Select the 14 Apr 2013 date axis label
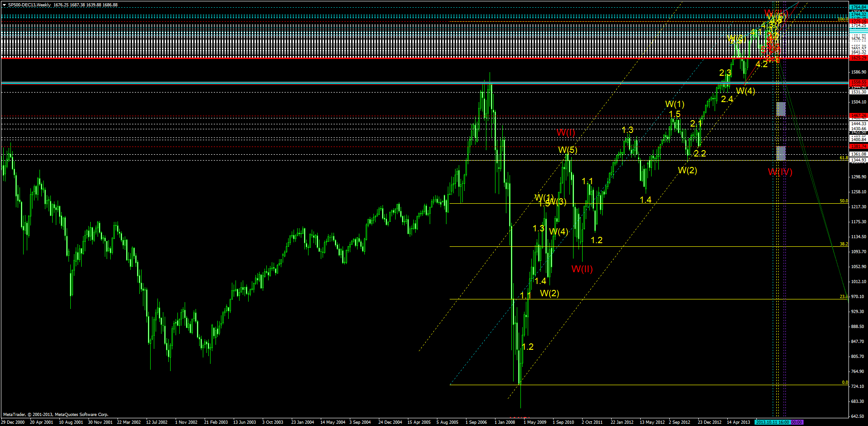 [x=739, y=422]
